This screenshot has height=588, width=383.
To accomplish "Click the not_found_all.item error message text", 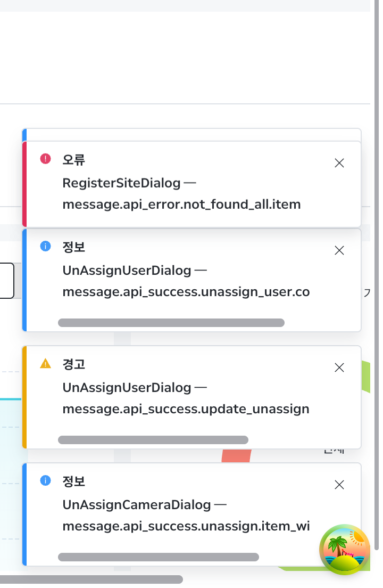I will coord(181,205).
